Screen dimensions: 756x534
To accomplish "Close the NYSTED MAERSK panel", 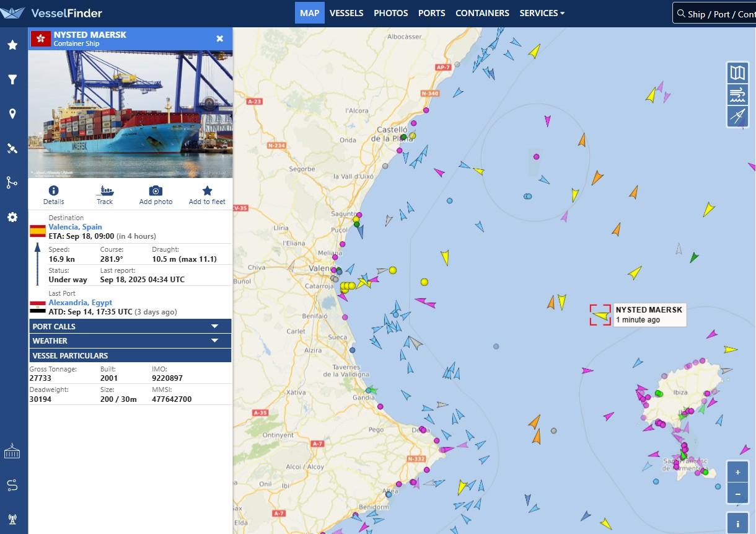I will 219,38.
